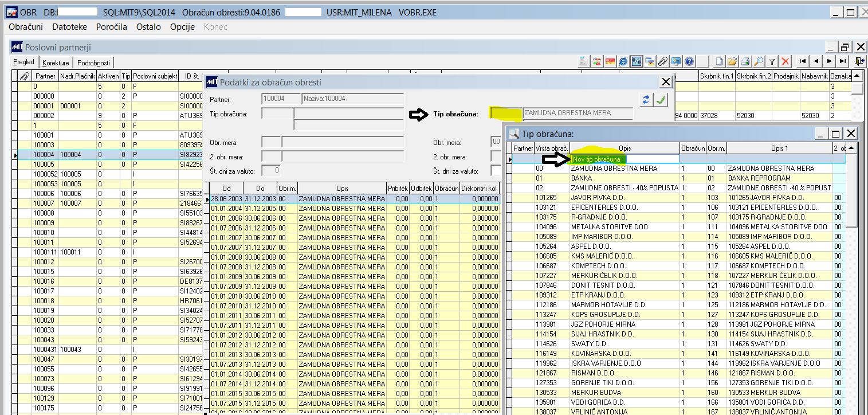This screenshot has width=868, height=415.
Task: Click the paperclip column header icon
Action: pyautogui.click(x=25, y=76)
